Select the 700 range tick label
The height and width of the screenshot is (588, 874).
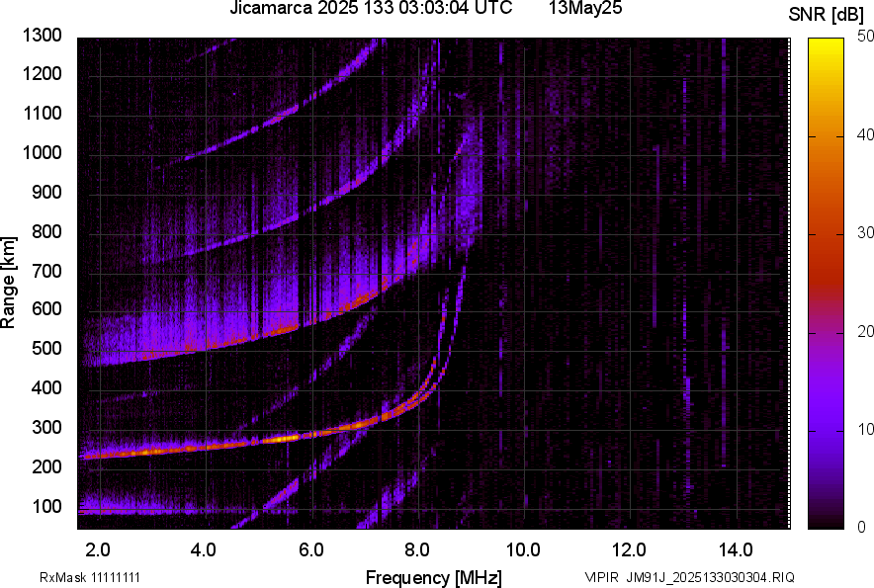(46, 271)
